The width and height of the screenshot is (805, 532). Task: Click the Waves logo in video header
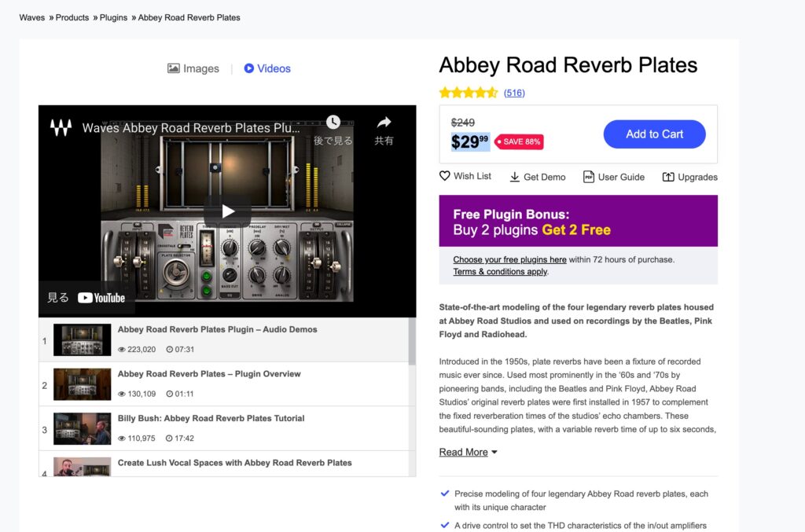[61, 127]
